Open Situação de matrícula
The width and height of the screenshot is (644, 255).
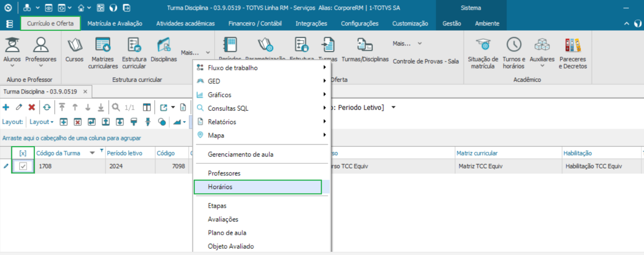(x=483, y=53)
